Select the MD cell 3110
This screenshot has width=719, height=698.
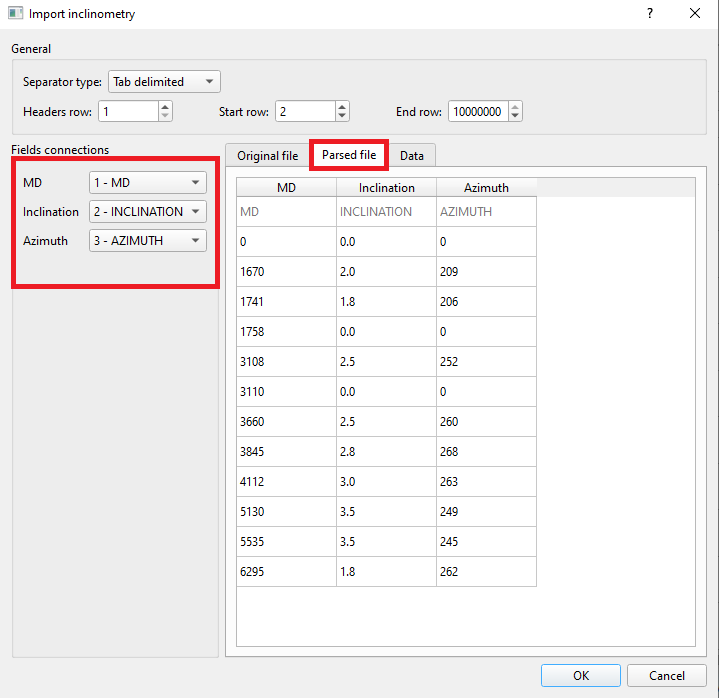[287, 392]
